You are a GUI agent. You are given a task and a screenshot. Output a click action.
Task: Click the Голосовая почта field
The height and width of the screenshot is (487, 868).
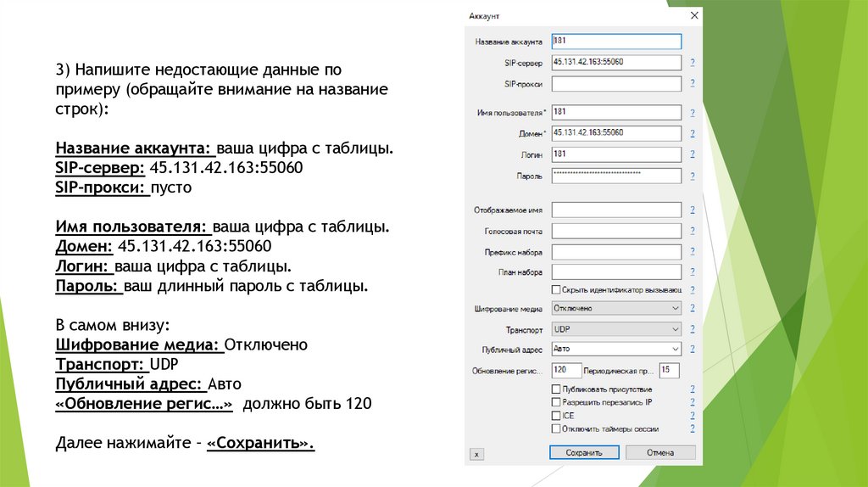click(616, 231)
